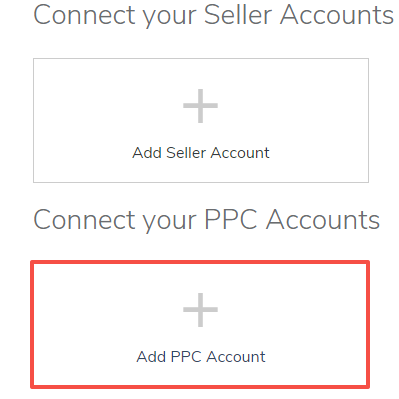399x399 pixels.
Task: Open the Add Seller Account card
Action: click(201, 120)
